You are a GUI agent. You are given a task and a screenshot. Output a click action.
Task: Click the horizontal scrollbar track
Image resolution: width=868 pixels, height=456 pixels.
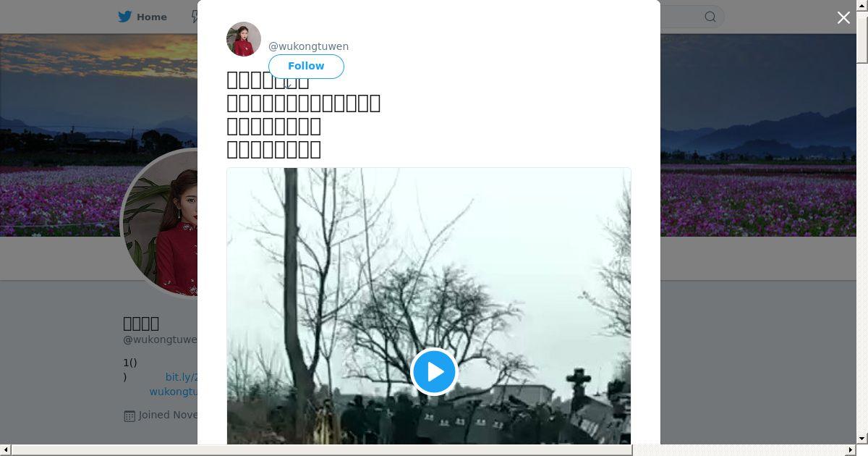(x=738, y=450)
